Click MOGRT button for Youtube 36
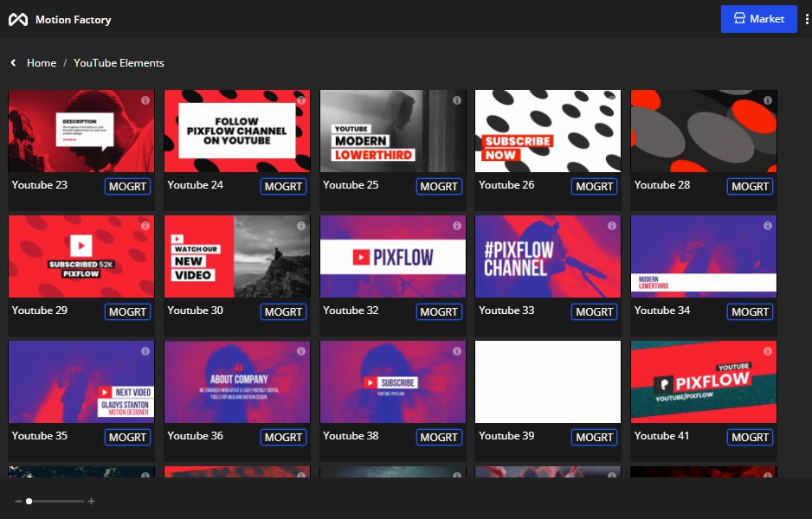 pyautogui.click(x=283, y=437)
